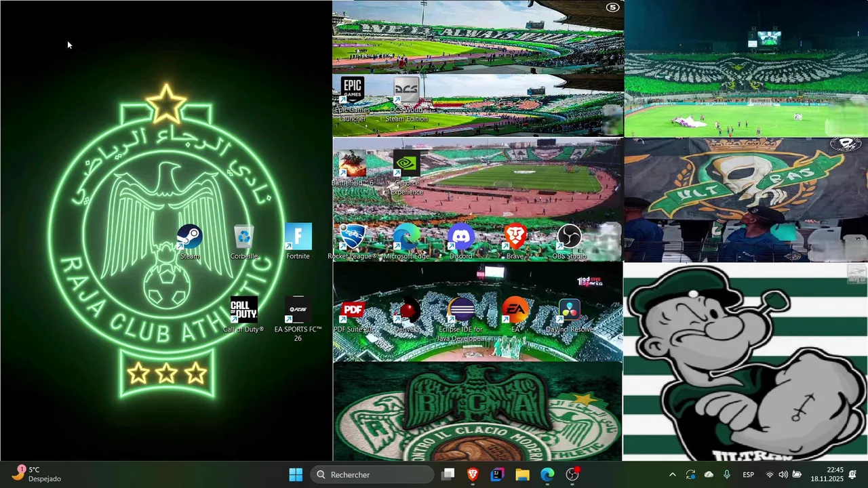
Task: Open OBS Studio from the taskbar
Action: pyautogui.click(x=572, y=474)
